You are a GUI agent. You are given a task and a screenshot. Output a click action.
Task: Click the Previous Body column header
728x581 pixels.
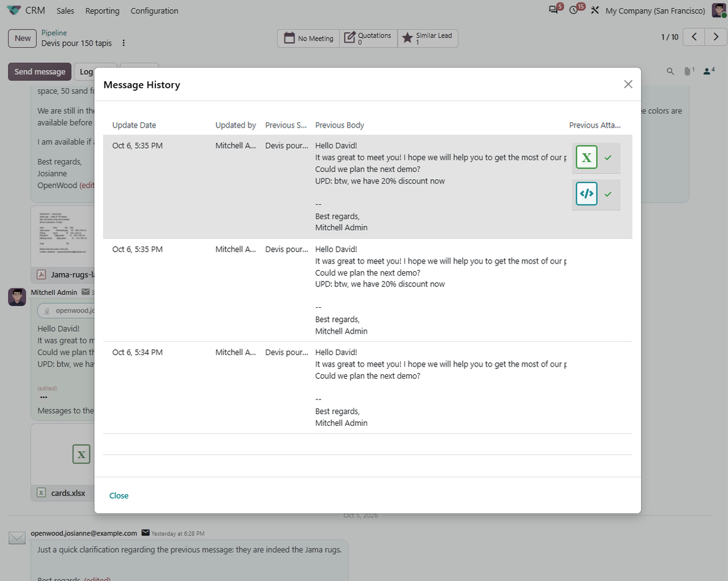click(340, 126)
